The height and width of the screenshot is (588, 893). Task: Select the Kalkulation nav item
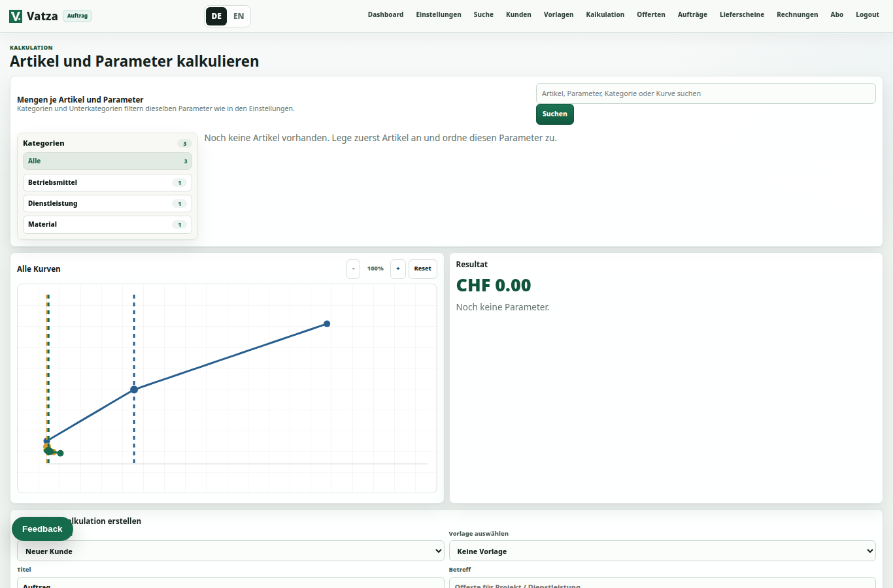(605, 14)
